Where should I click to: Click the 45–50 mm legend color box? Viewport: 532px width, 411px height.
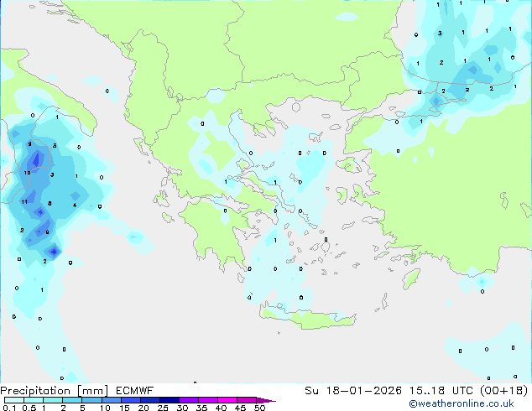247,400
